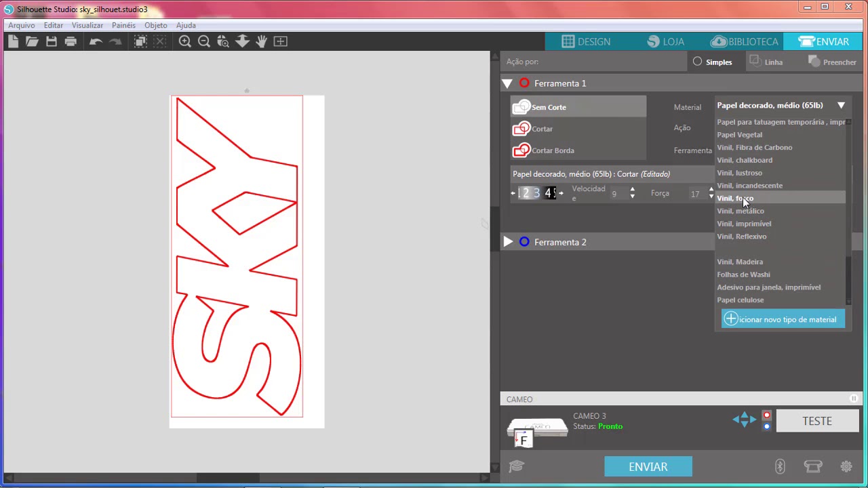Viewport: 868px width, 488px height.
Task: Open the Painéis menu
Action: click(123, 25)
